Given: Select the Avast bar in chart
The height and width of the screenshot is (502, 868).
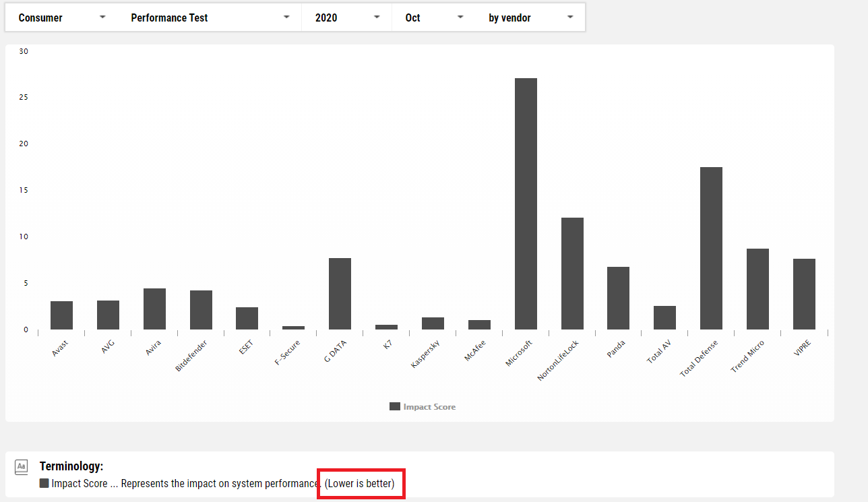Looking at the screenshot, I should click(x=61, y=315).
